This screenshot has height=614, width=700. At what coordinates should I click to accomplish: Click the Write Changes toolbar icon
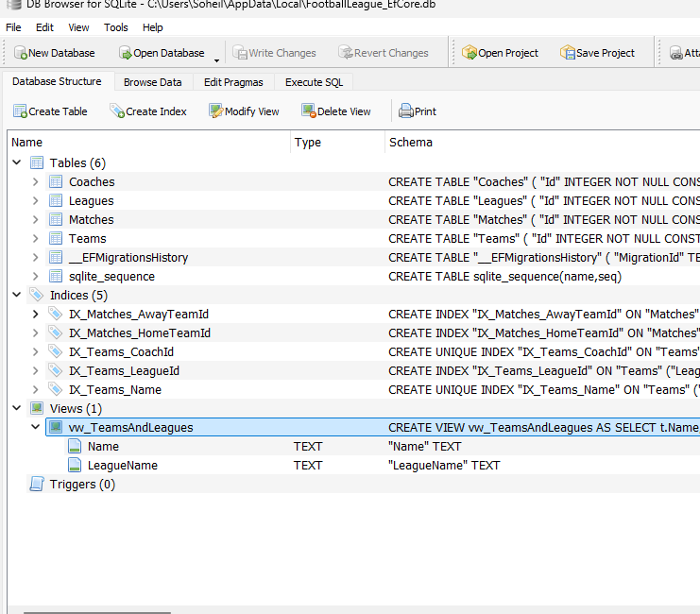click(240, 53)
